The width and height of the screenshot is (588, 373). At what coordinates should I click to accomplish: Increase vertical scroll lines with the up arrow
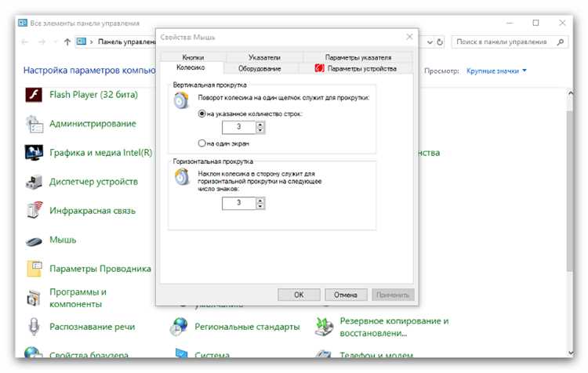pyautogui.click(x=260, y=124)
